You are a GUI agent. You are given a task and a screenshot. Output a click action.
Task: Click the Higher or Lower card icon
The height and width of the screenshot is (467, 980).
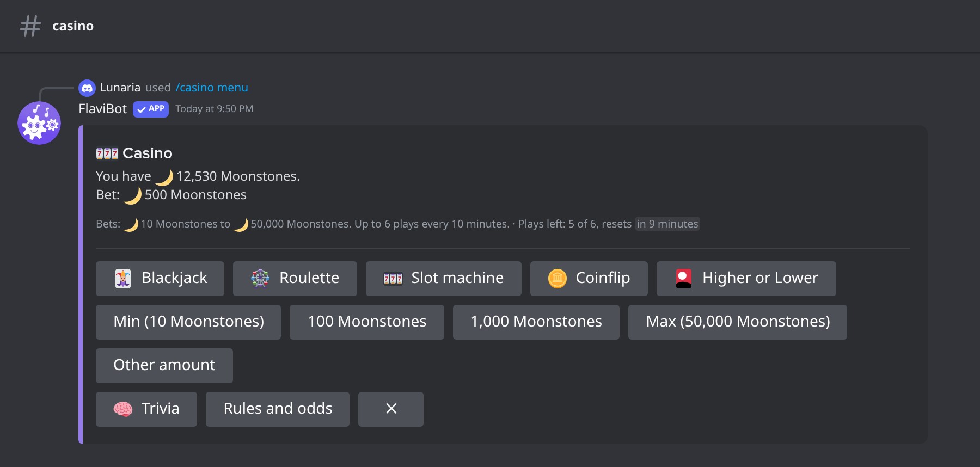click(x=684, y=279)
